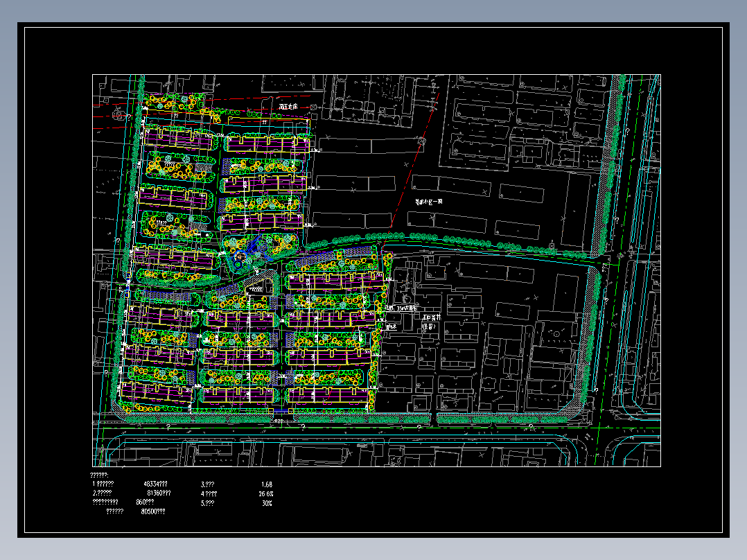Click the value 48334??? in the statistics table
This screenshot has width=747, height=560.
click(155, 484)
